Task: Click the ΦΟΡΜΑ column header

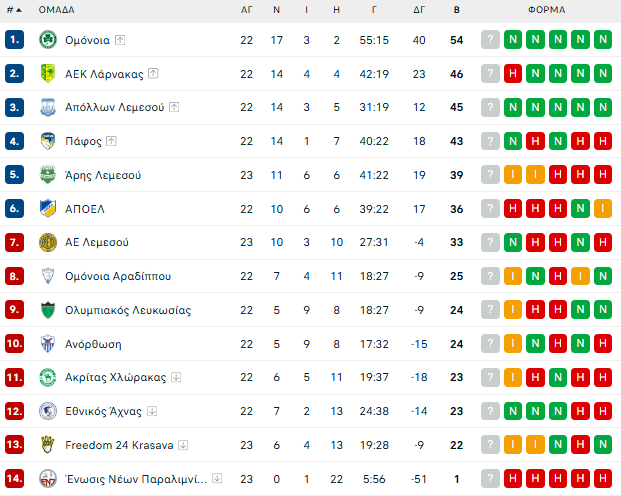Action: [546, 10]
